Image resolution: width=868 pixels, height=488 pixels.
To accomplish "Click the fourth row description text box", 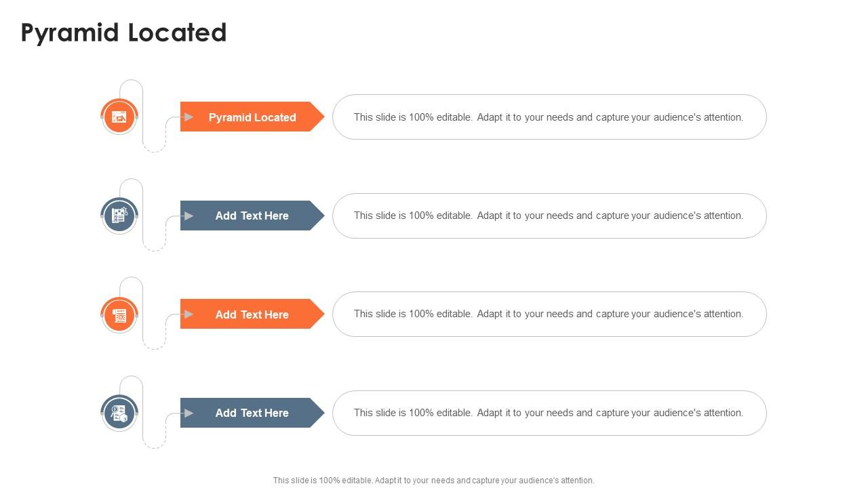I will pos(549,413).
